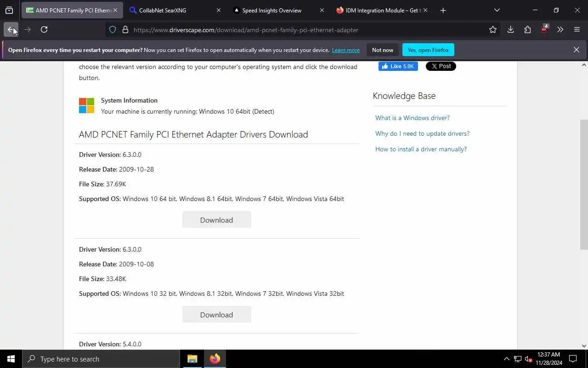588x368 pixels.
Task: Close the CollabNet SearXNG tab
Action: tap(219, 10)
